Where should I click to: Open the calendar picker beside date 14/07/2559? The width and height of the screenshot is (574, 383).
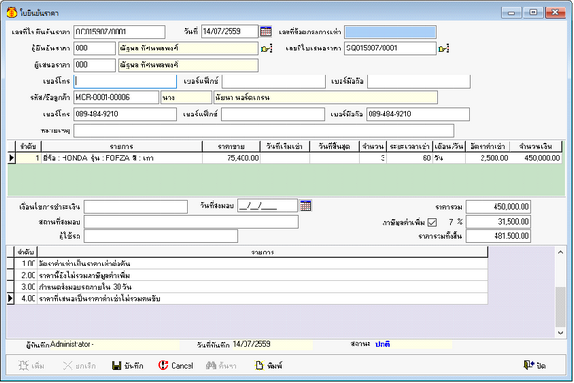point(266,31)
